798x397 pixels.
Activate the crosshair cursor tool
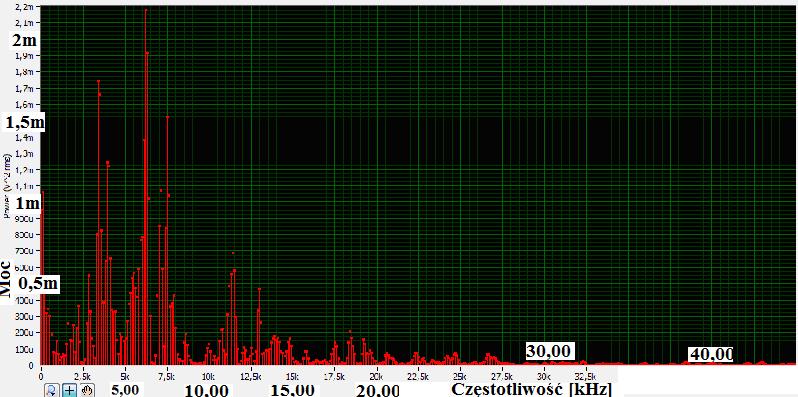(x=69, y=391)
